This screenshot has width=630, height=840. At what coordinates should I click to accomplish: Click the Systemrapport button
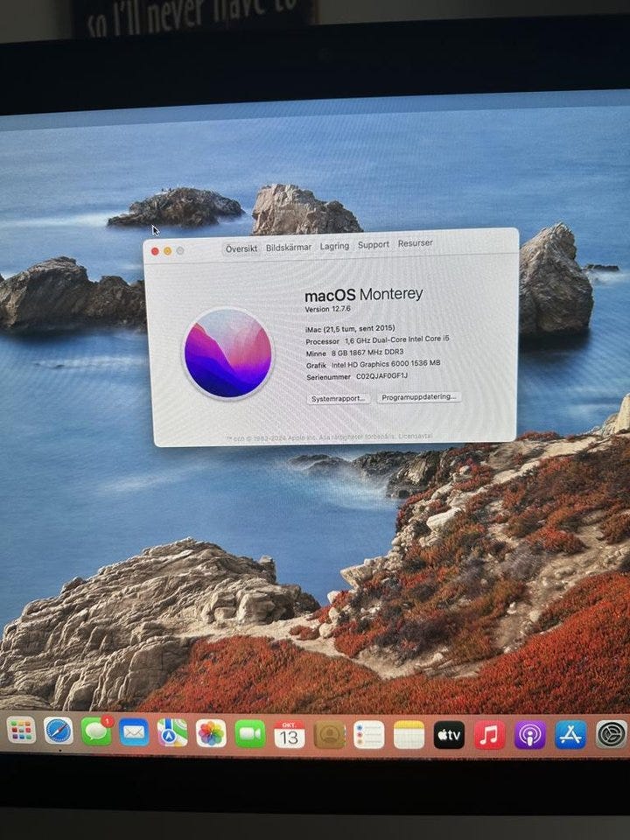pos(339,399)
